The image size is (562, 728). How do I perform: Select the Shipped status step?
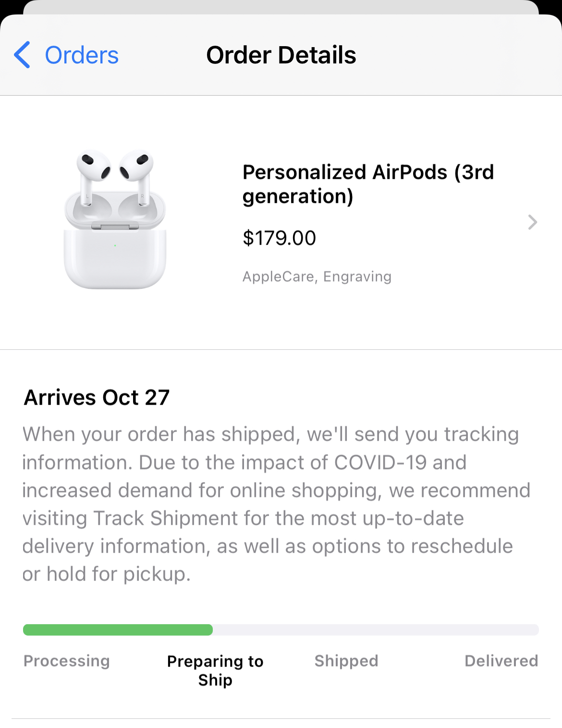tap(346, 661)
